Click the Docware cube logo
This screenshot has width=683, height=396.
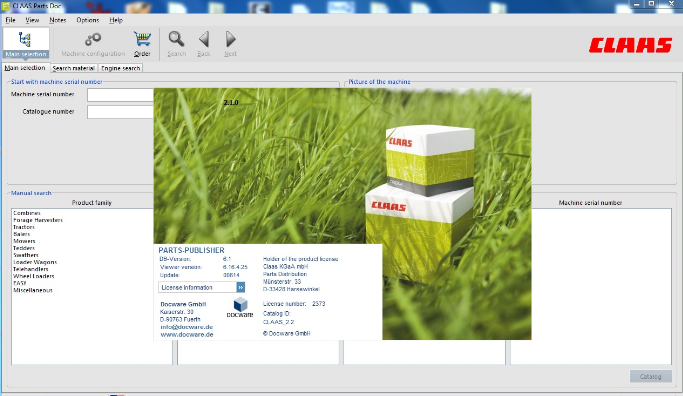[240, 307]
